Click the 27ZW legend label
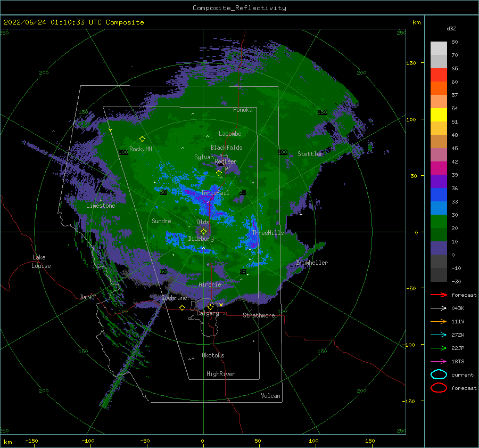 458,335
